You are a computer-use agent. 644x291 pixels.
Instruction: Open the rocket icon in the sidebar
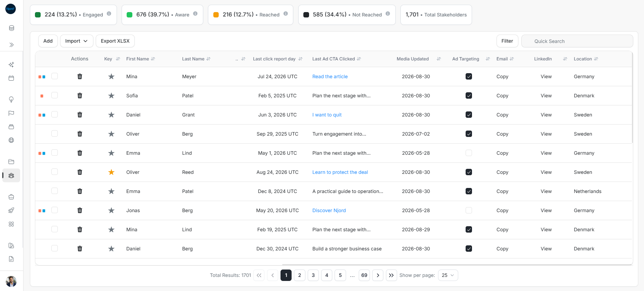11,210
